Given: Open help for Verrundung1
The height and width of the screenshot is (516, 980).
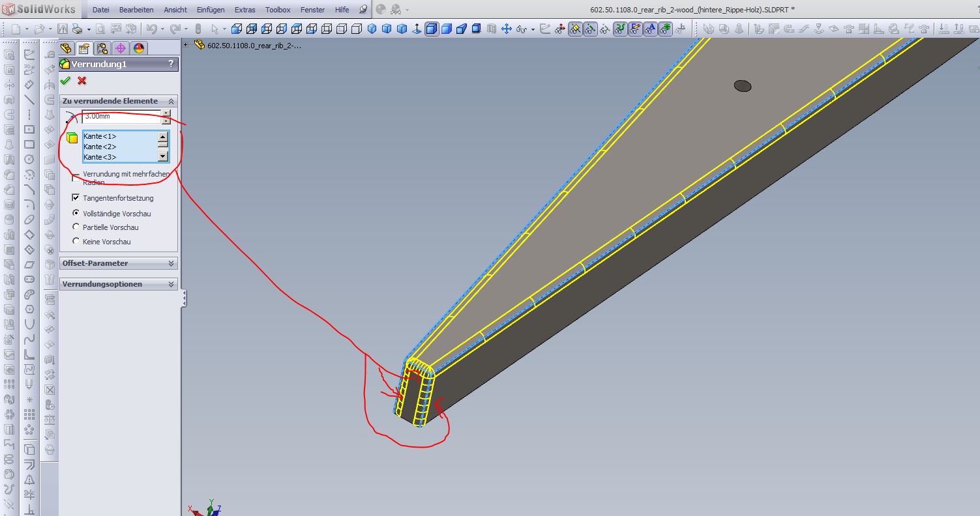Looking at the screenshot, I should (x=171, y=64).
